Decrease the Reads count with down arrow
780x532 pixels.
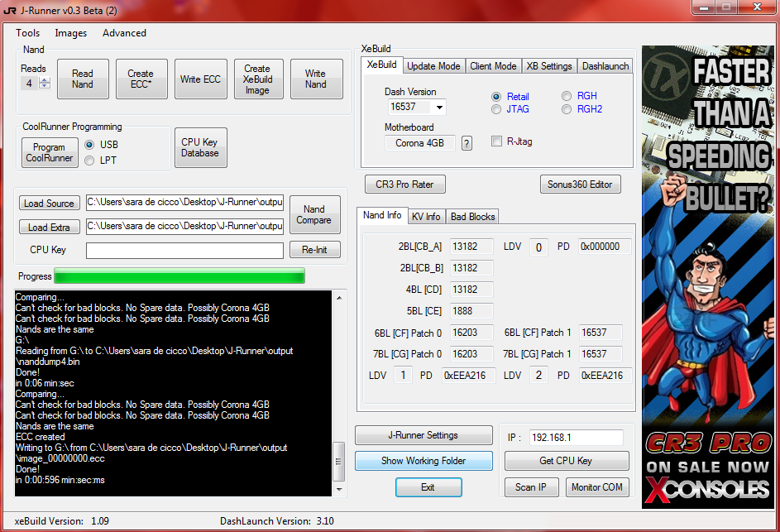click(45, 86)
